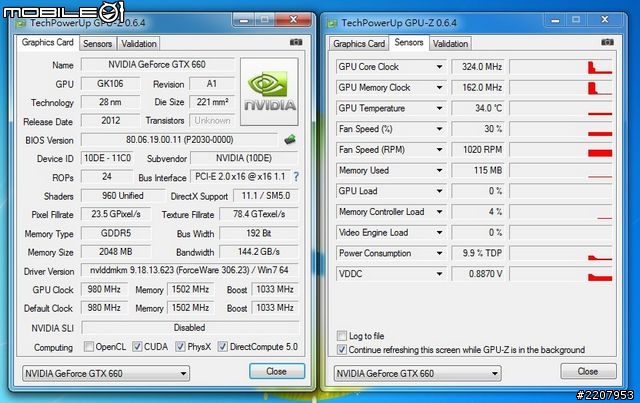Click the GPU Core Clock history graph

pos(561,67)
